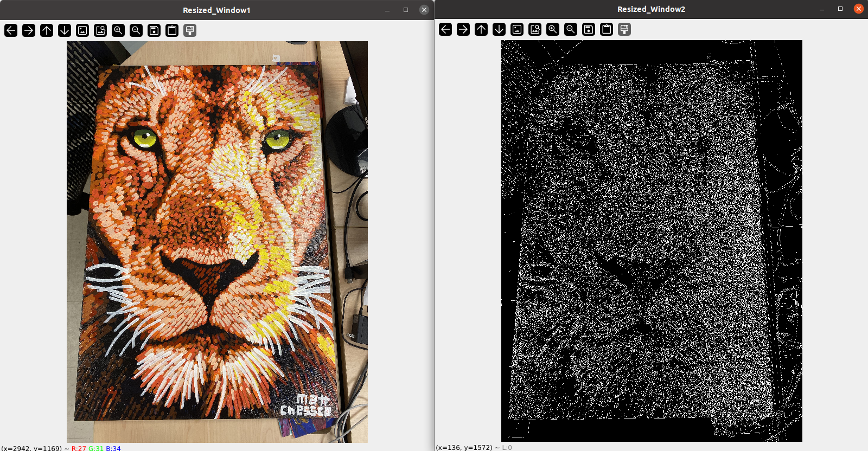Pan left in Resized_Window2

pyautogui.click(x=445, y=29)
